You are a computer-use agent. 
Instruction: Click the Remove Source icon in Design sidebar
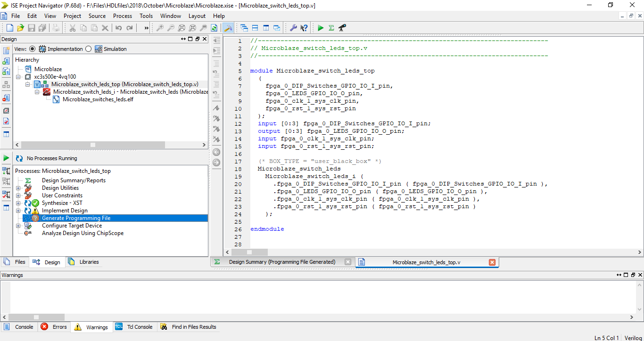point(6,98)
